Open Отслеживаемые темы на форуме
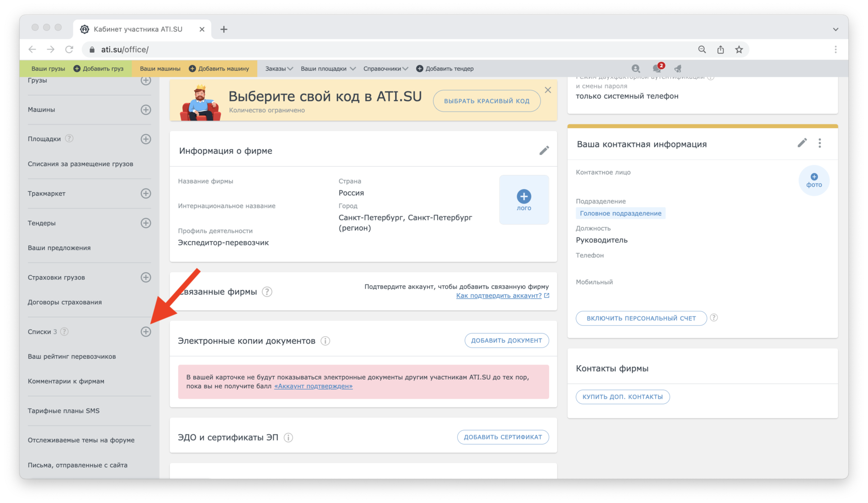This screenshot has height=503, width=868. [81, 440]
